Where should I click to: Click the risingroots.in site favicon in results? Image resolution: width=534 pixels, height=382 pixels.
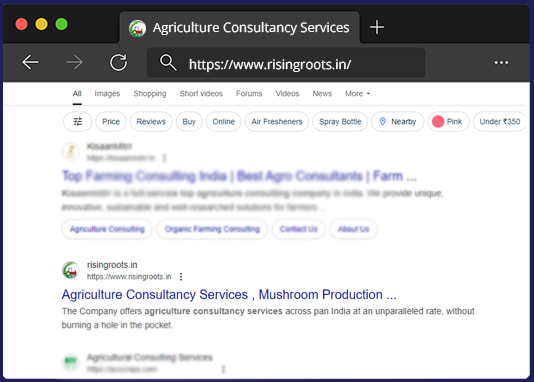click(71, 270)
